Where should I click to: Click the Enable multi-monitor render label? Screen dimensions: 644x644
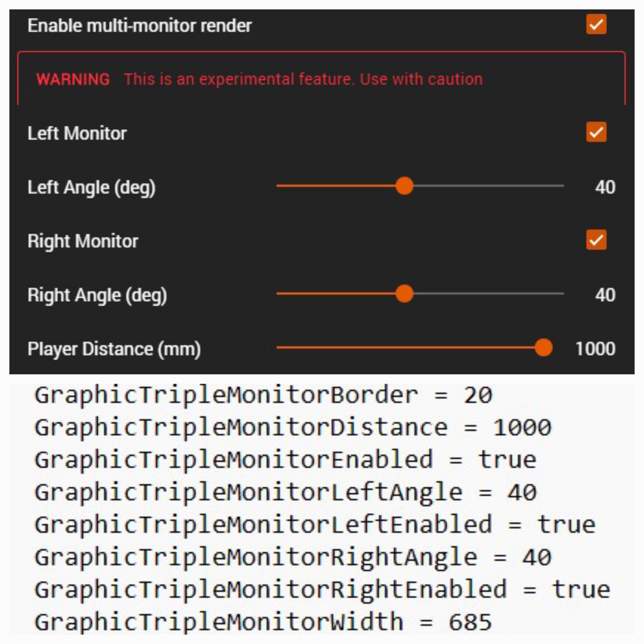pyautogui.click(x=140, y=26)
